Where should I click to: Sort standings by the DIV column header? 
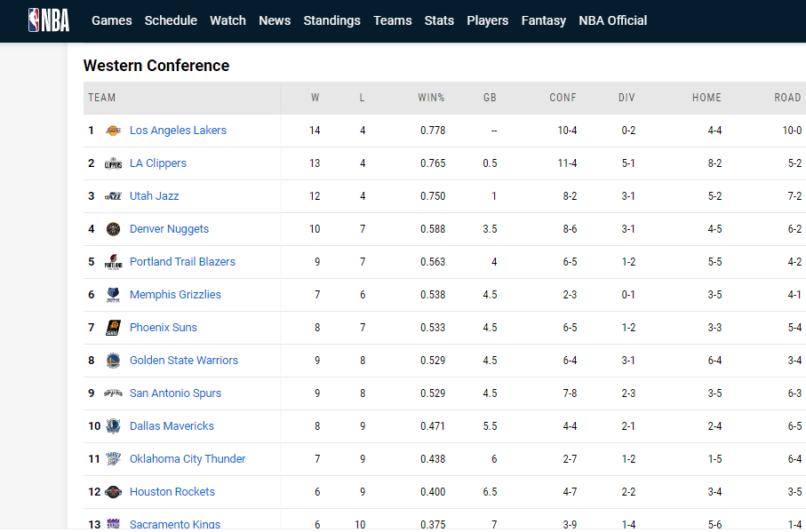pyautogui.click(x=626, y=98)
